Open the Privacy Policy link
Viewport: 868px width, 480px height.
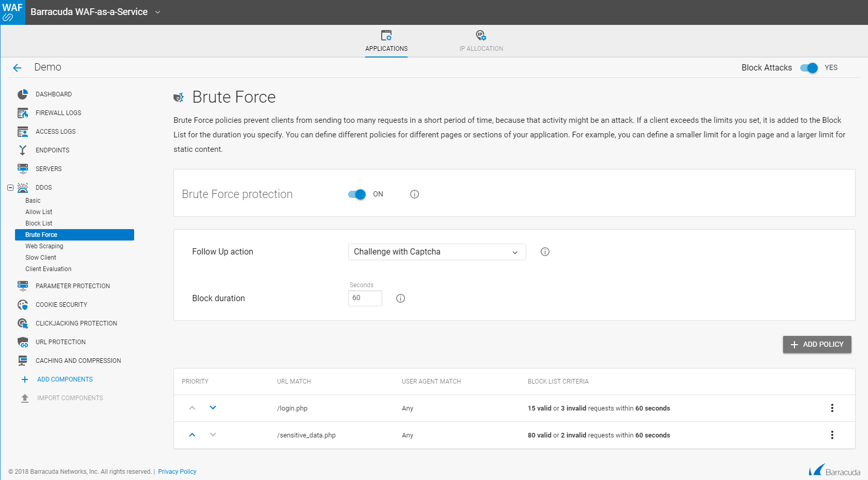(177, 472)
